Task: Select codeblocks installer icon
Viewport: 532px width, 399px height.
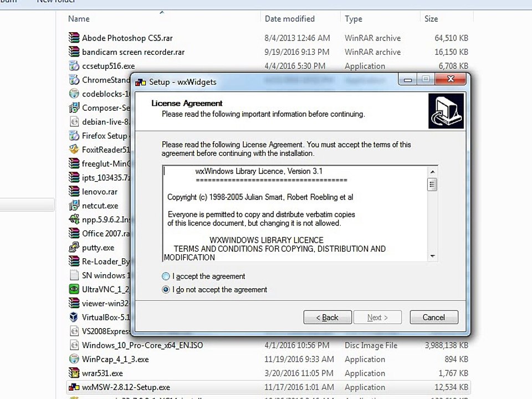Action: pyautogui.click(x=74, y=94)
